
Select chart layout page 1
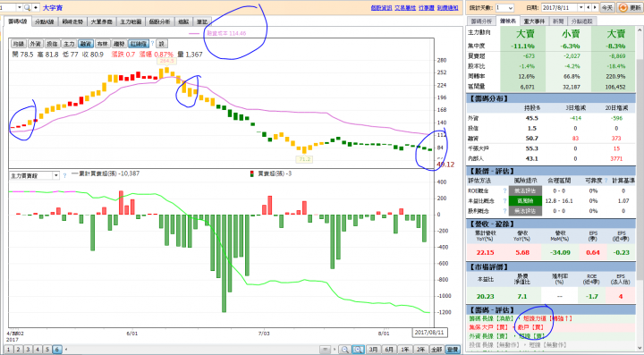tap(9, 350)
